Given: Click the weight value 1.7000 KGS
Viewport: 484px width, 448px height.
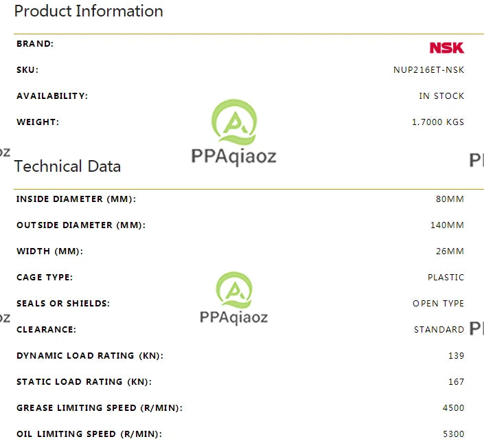Looking at the screenshot, I should (438, 122).
